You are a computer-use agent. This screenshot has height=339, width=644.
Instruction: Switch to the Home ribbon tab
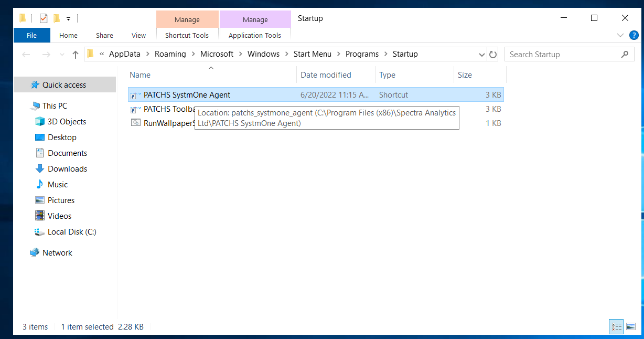point(68,35)
